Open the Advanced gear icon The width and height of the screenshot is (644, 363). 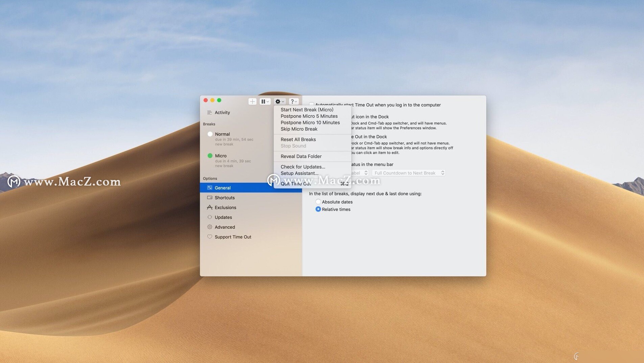209,227
